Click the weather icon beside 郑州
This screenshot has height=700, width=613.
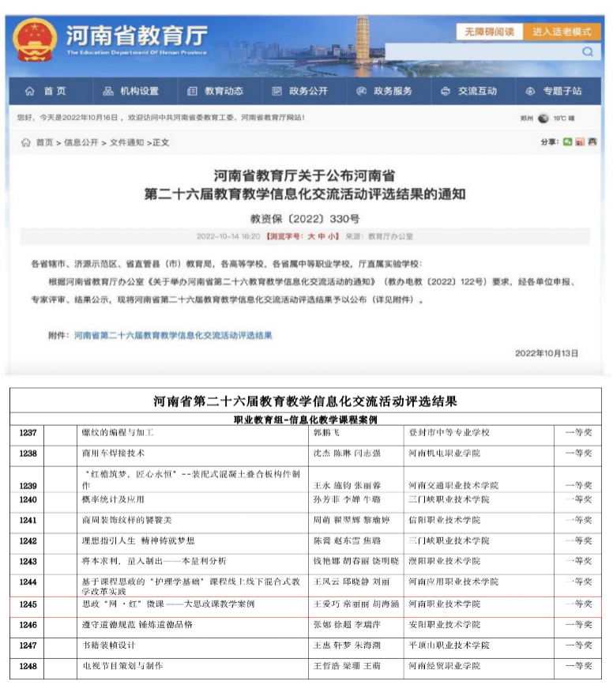click(x=543, y=119)
